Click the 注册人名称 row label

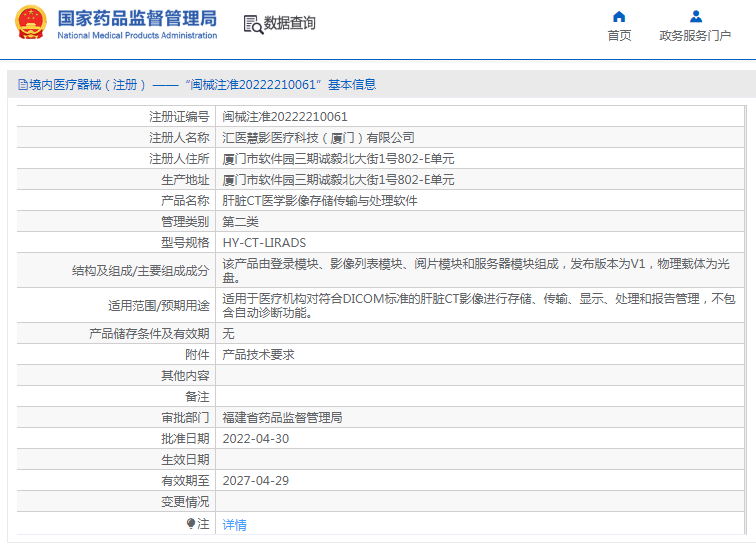pyautogui.click(x=179, y=138)
